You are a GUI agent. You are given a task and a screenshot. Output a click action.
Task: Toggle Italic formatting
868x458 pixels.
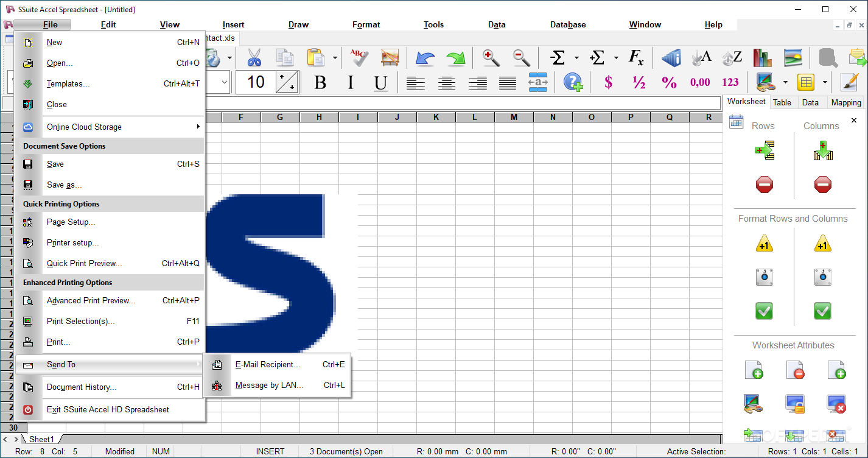point(351,83)
